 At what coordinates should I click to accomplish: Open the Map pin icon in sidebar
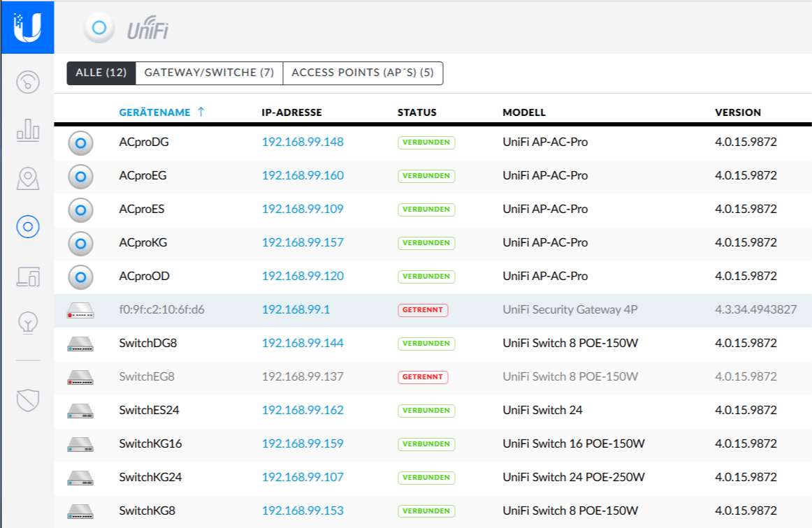tap(28, 179)
